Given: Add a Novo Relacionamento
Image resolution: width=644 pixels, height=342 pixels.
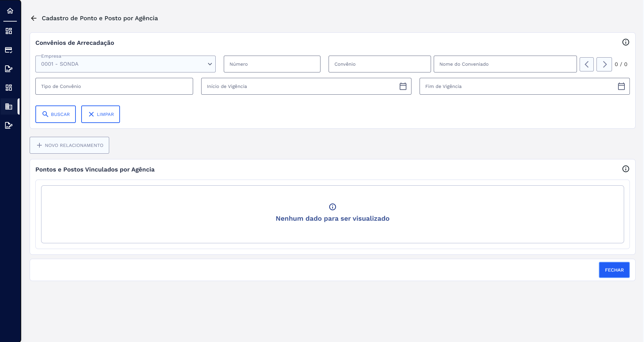Looking at the screenshot, I should pyautogui.click(x=69, y=145).
